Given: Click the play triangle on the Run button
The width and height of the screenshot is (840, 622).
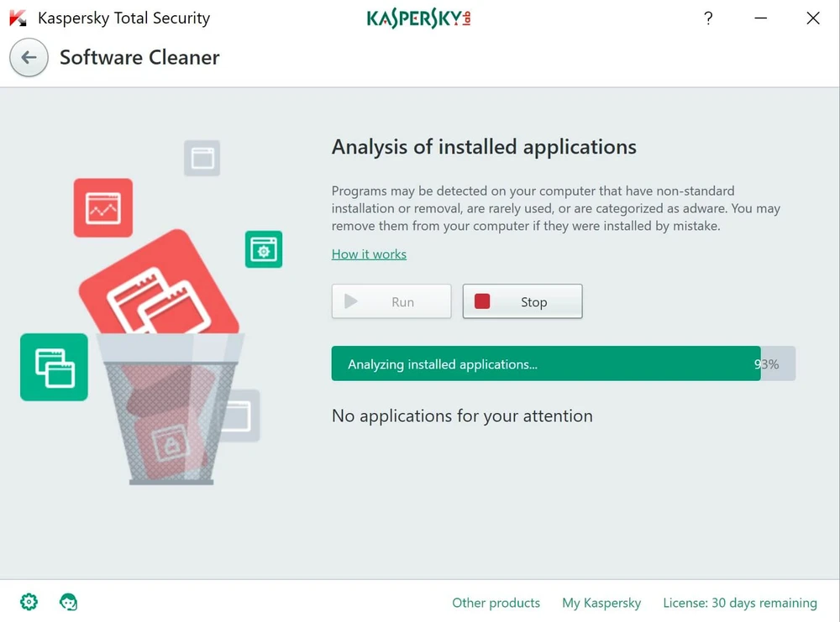Looking at the screenshot, I should [353, 301].
